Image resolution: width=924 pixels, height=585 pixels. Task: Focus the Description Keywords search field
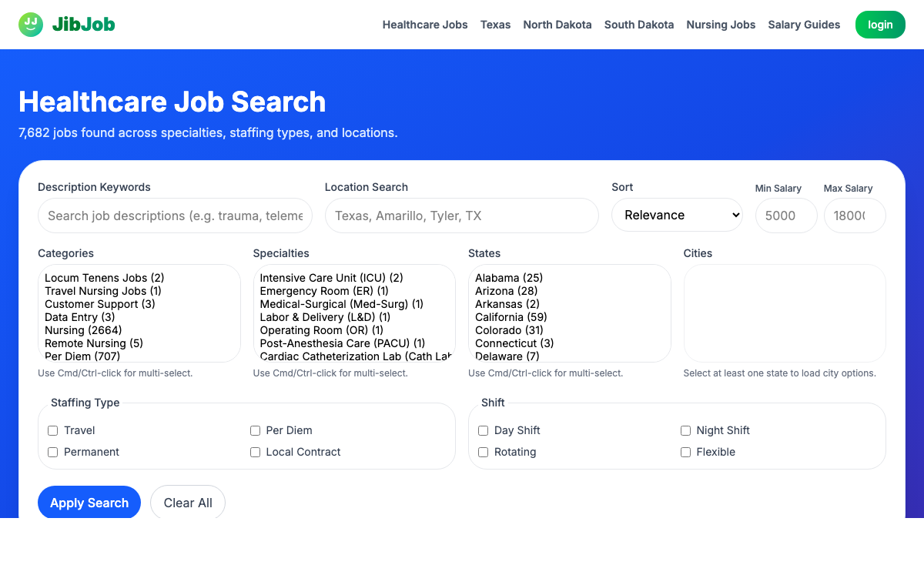click(175, 216)
